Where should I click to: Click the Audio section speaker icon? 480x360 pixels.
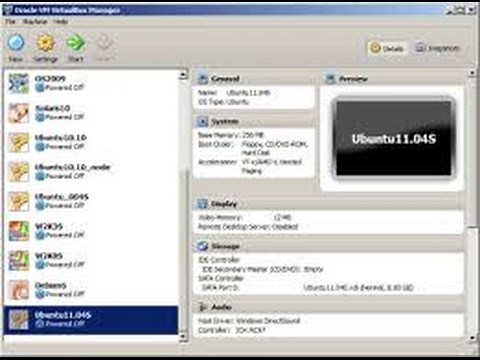coord(202,307)
